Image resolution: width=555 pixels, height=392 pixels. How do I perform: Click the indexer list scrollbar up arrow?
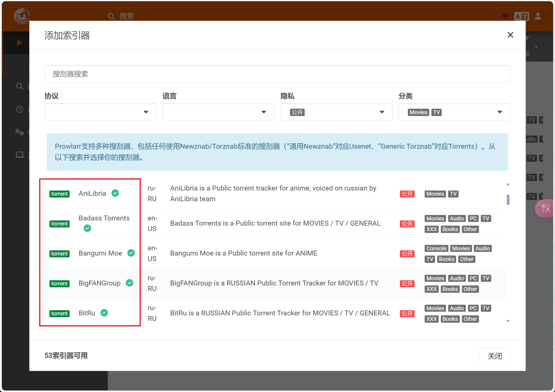[x=508, y=184]
